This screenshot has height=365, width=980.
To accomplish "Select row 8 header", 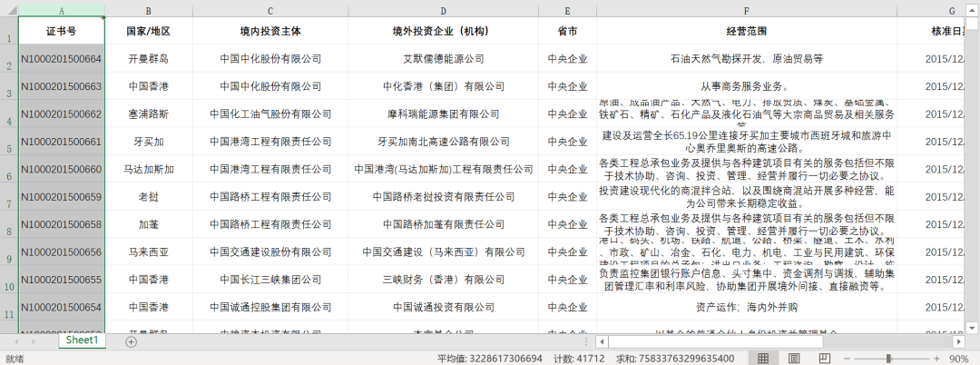I will (9, 223).
